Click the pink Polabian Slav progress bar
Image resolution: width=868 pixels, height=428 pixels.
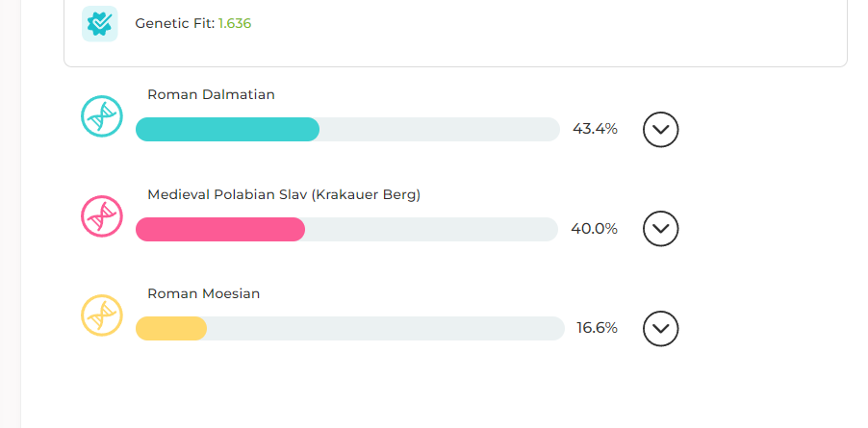220,230
